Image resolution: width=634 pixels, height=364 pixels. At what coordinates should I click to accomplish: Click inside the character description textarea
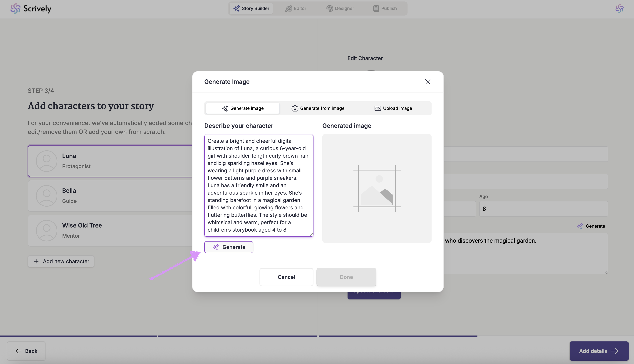click(x=259, y=185)
